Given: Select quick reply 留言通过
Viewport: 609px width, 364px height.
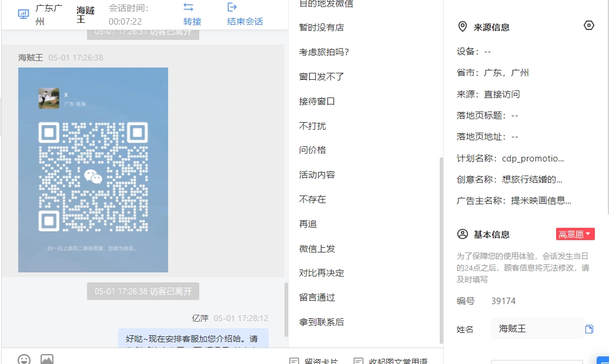Looking at the screenshot, I should tap(317, 298).
